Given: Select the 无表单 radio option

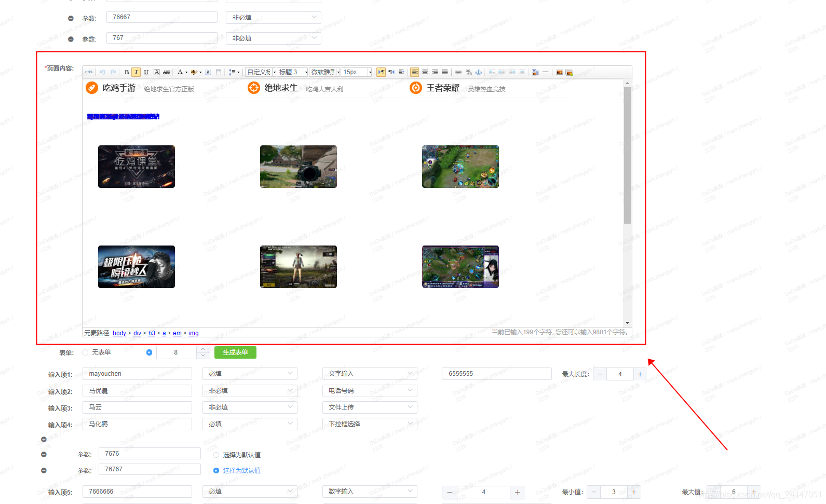Looking at the screenshot, I should [x=85, y=352].
